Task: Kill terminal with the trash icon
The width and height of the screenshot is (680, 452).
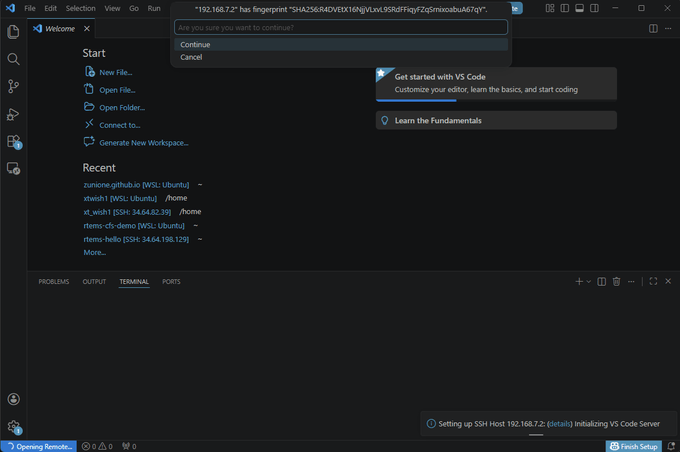Action: coord(616,282)
